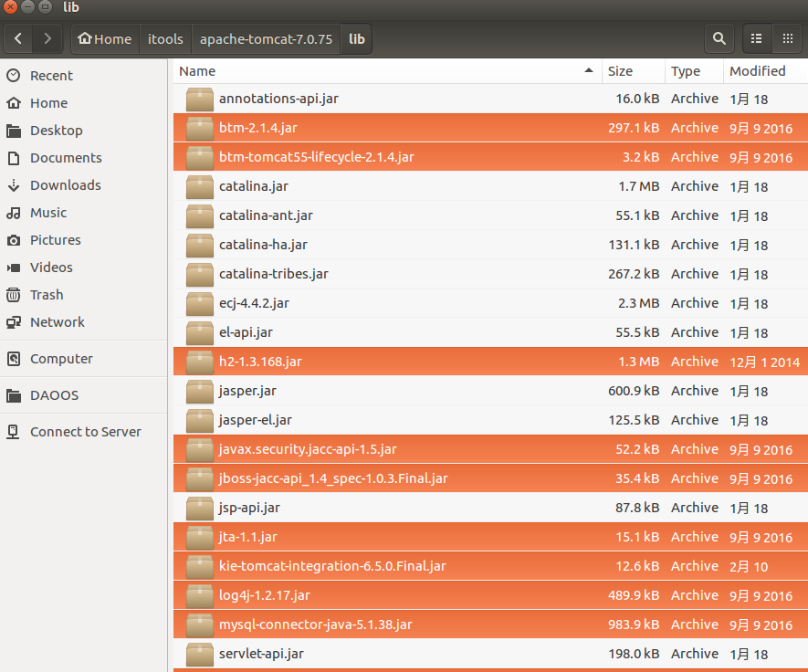Navigate to itools in the path bar
The width and height of the screenshot is (808, 672).
pos(165,38)
